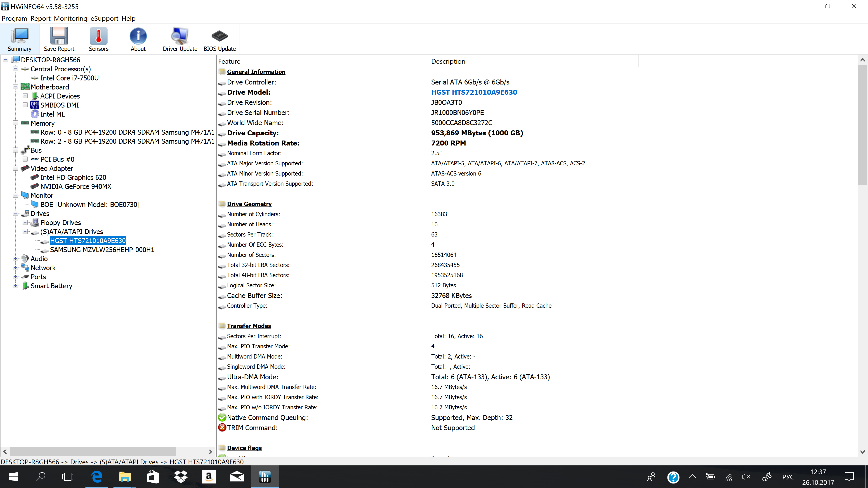Expand the Network tree node

tap(16, 267)
